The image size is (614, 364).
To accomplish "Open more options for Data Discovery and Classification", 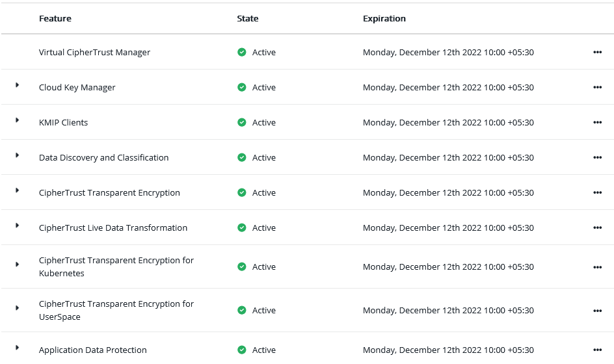I will pos(597,158).
